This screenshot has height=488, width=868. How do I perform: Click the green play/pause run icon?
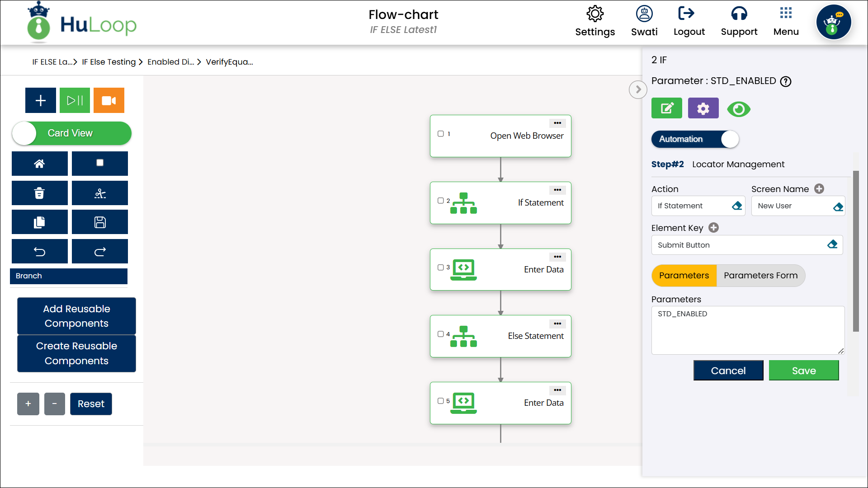[x=75, y=100]
